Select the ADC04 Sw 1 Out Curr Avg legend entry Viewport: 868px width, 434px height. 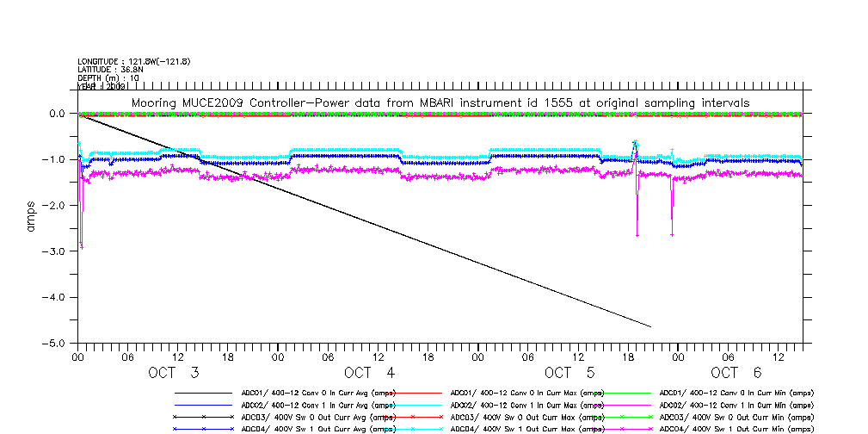(x=318, y=428)
